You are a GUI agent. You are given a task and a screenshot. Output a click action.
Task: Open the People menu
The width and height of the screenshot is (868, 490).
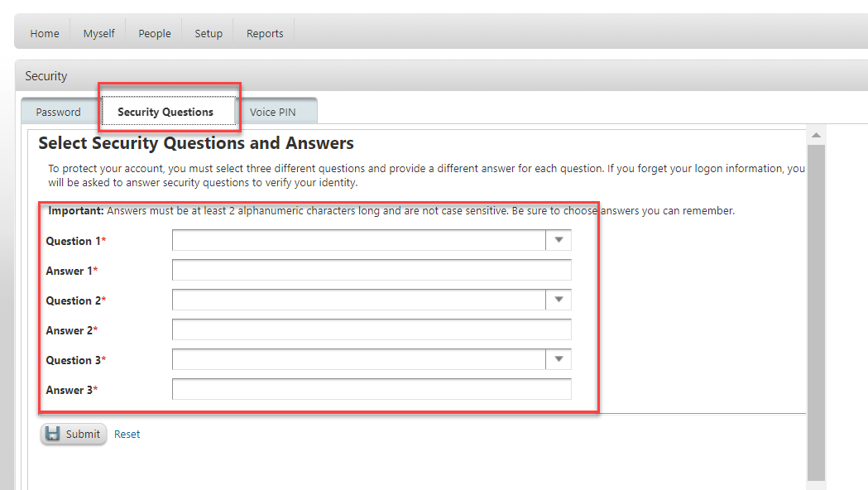(155, 33)
